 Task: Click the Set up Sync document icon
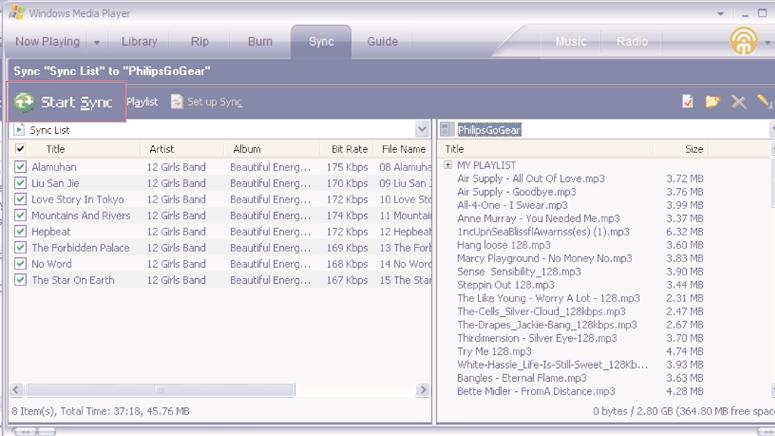click(176, 102)
